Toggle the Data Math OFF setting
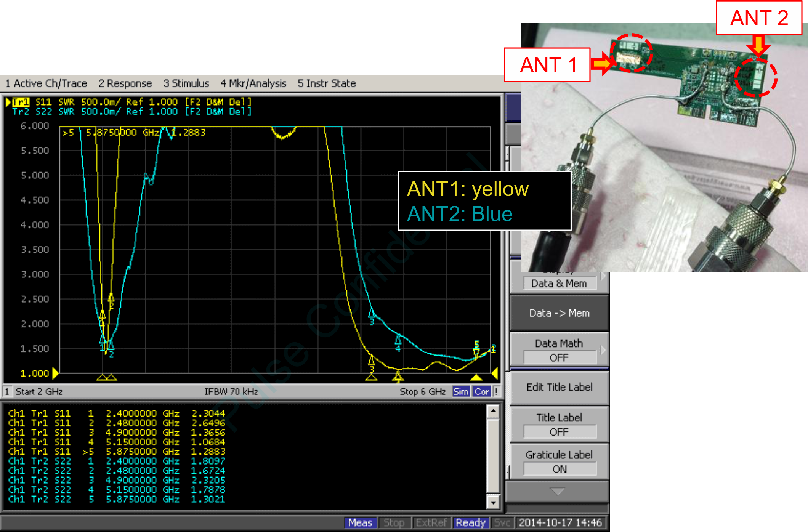This screenshot has height=532, width=808. pyautogui.click(x=559, y=357)
